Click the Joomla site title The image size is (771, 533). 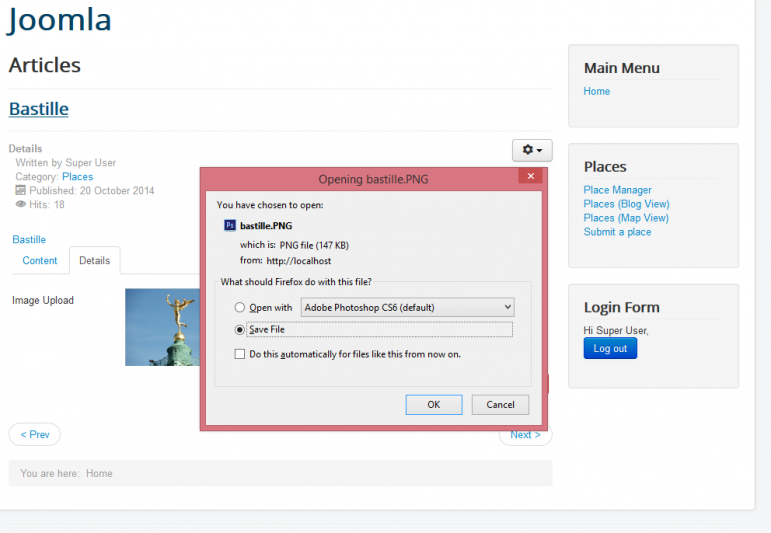59,20
